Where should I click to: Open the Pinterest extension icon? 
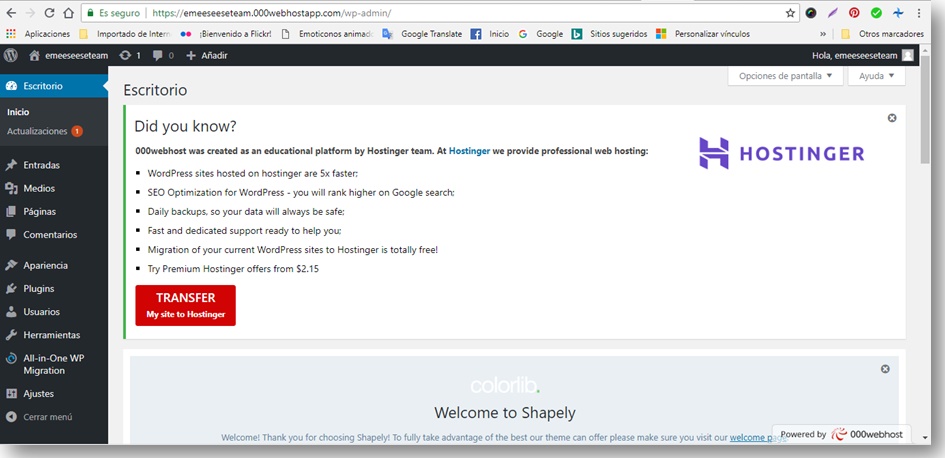coord(854,13)
